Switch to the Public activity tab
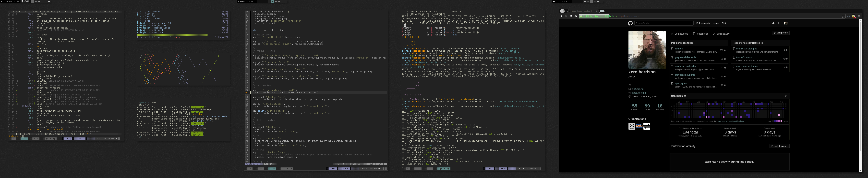Viewport: 868px width, 178px height. point(721,34)
